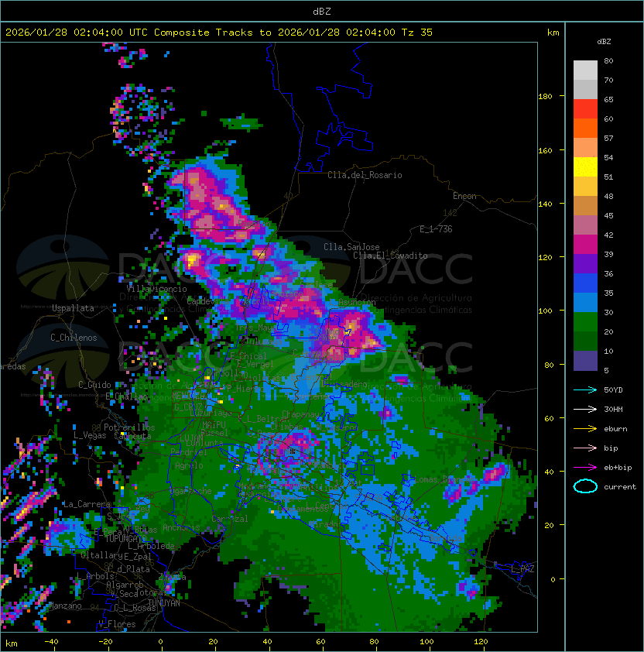The image size is (644, 652).
Task: Click the 'C_Chilenos' place label
Action: [74, 338]
